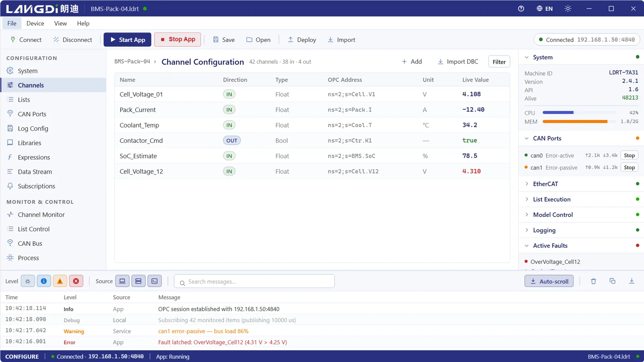The height and width of the screenshot is (362, 644).
Task: Click Disconnect in the toolbar
Action: click(72, 40)
